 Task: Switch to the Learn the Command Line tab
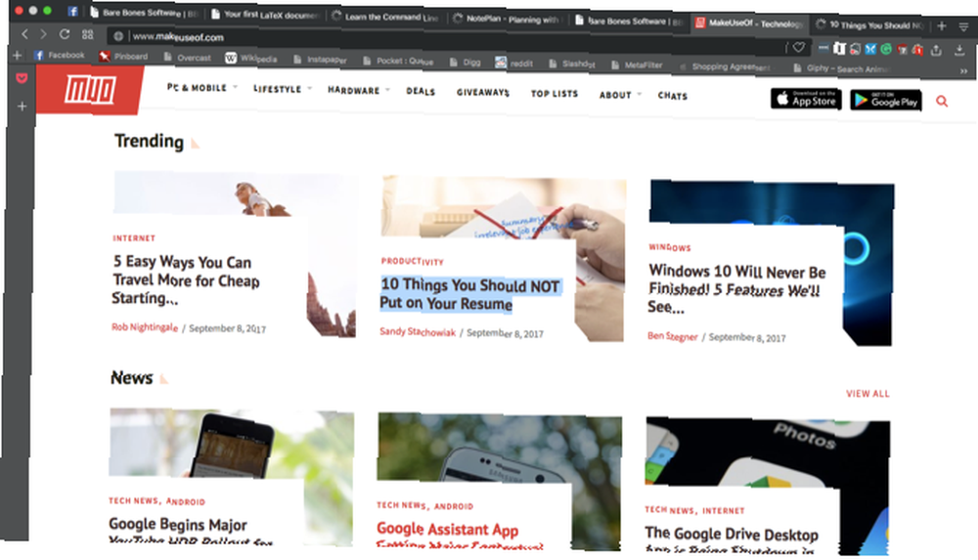pyautogui.click(x=385, y=17)
